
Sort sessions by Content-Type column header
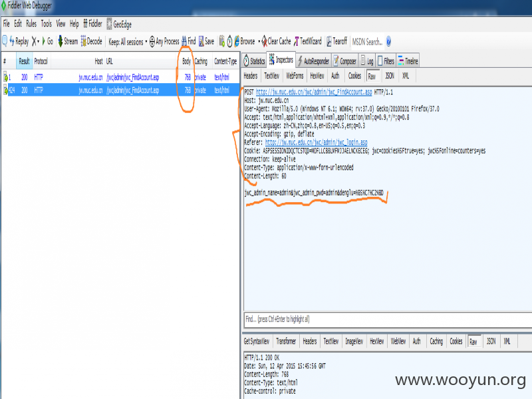coord(225,61)
